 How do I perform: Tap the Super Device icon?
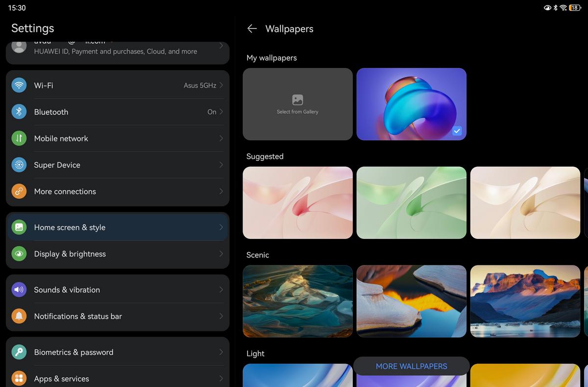point(19,165)
